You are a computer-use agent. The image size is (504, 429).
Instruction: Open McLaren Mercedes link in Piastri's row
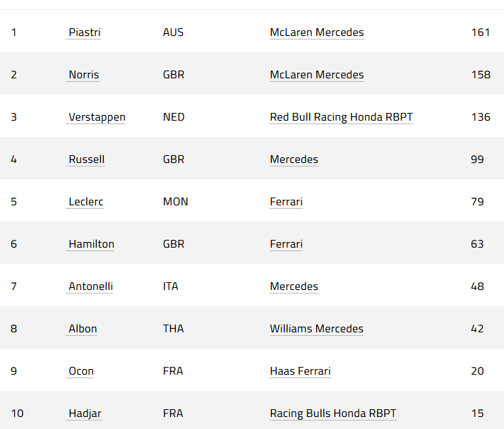click(317, 32)
